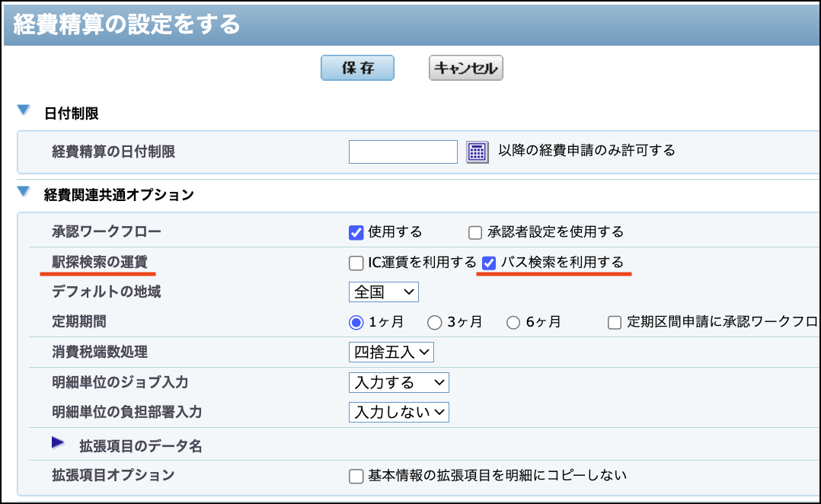Click the 保存 button

click(x=357, y=68)
